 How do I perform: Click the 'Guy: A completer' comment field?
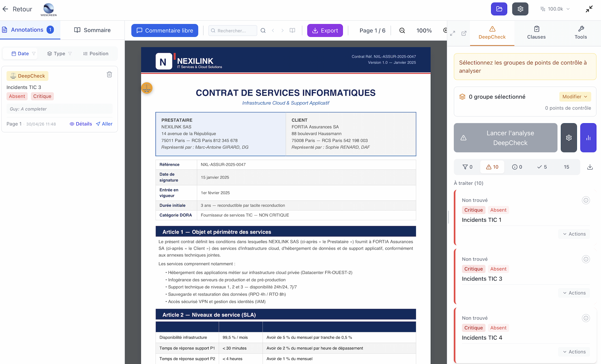(59, 109)
